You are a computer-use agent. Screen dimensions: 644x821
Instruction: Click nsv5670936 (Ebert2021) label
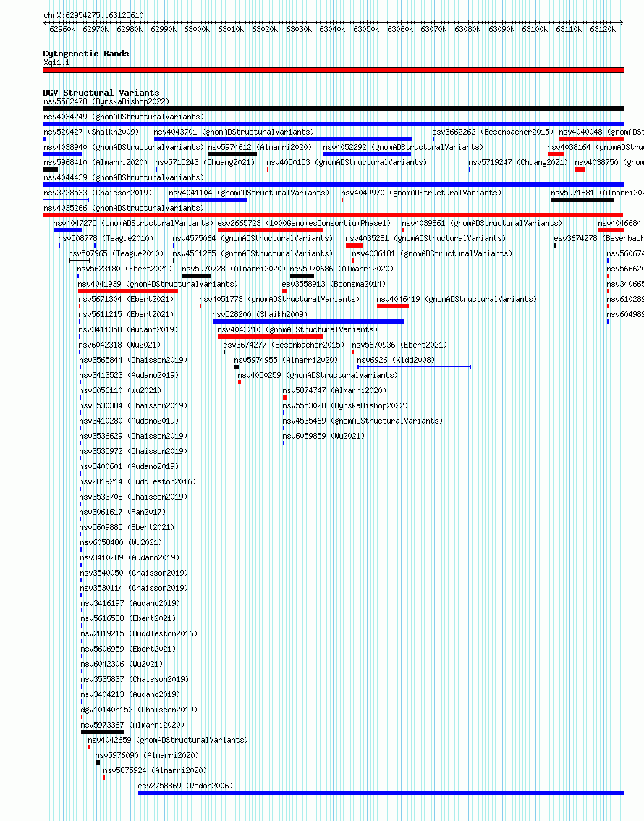click(x=399, y=345)
